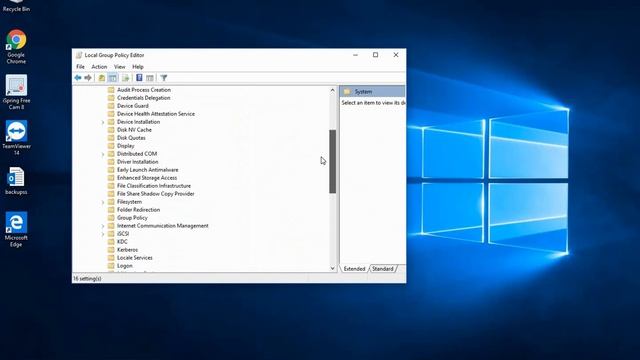This screenshot has width=640, height=360.
Task: Open Google Chrome desktop icon
Action: click(x=16, y=46)
